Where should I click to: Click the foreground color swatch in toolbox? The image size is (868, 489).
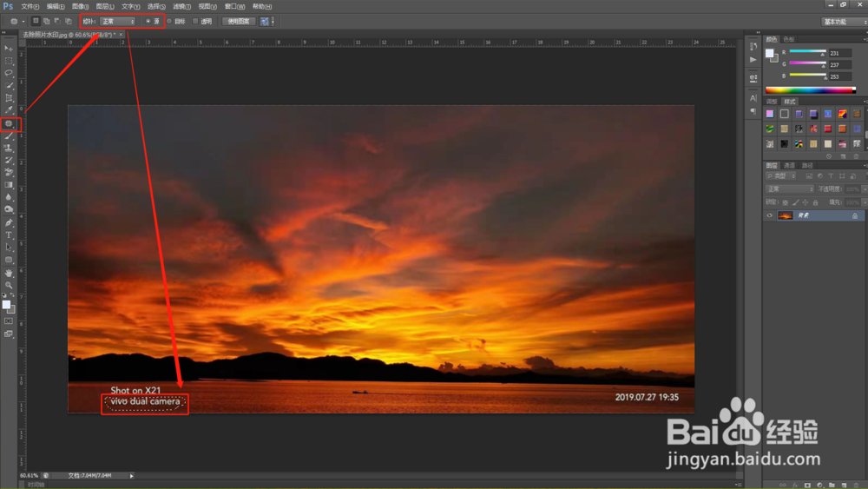pyautogui.click(x=6, y=305)
